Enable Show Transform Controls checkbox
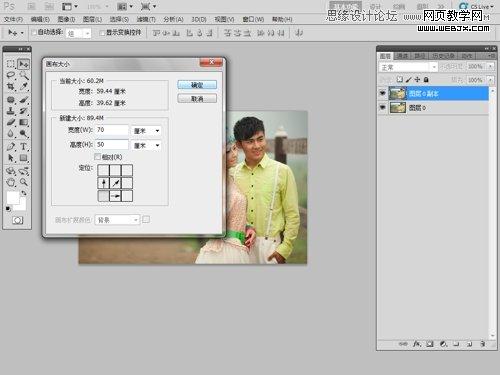 pos(102,33)
